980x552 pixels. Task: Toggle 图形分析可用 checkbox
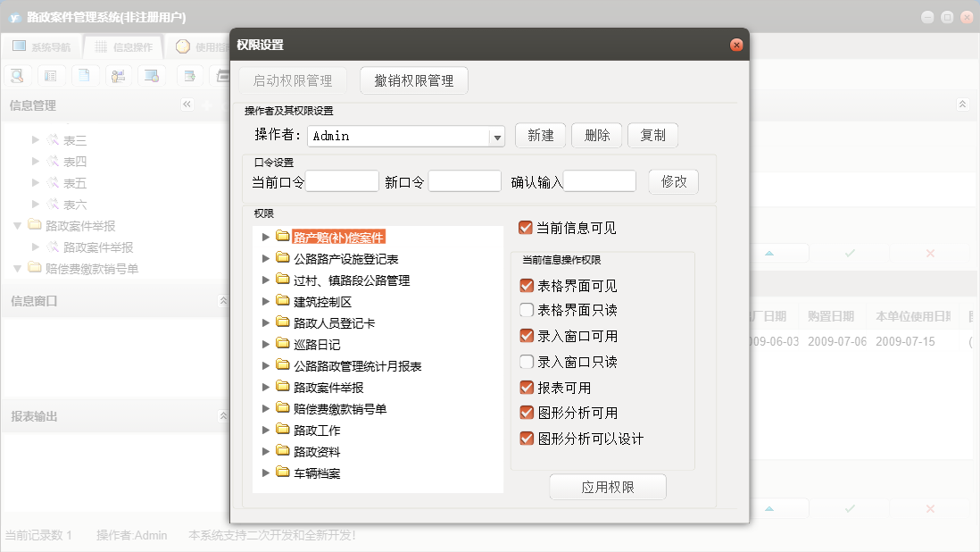click(527, 413)
